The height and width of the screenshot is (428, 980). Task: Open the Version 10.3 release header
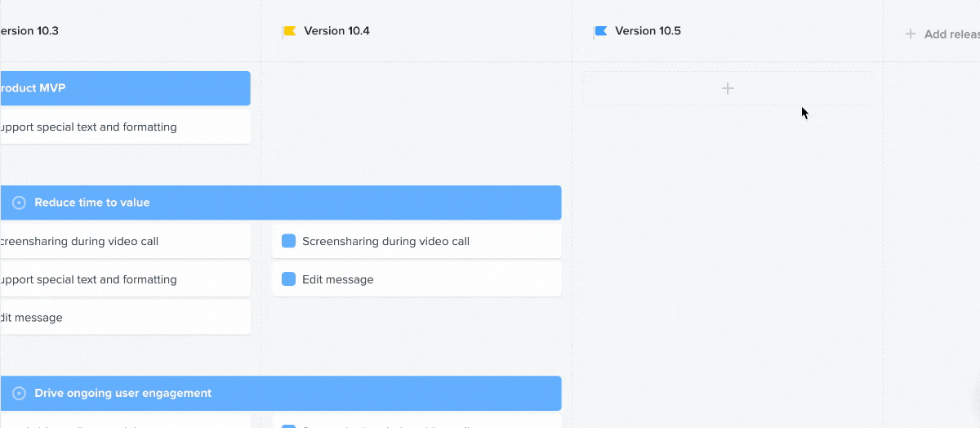click(x=29, y=31)
